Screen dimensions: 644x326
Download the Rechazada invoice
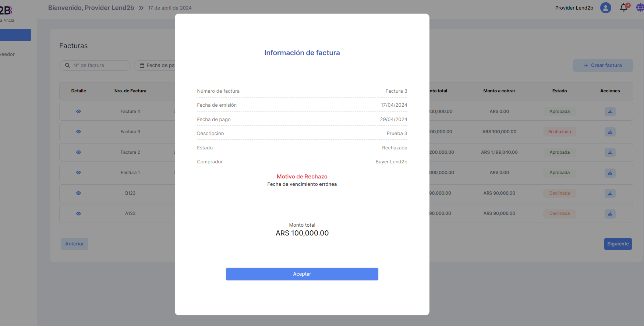pyautogui.click(x=610, y=132)
